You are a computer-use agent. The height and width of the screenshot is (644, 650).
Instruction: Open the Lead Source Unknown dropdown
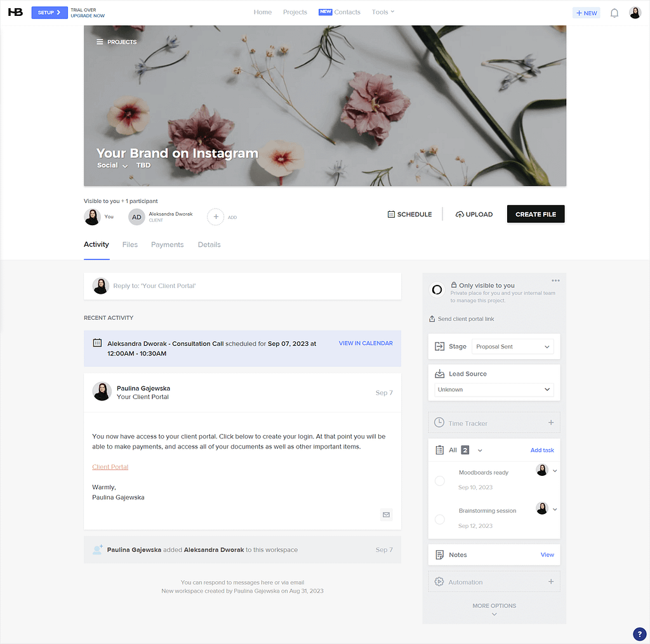[494, 390]
